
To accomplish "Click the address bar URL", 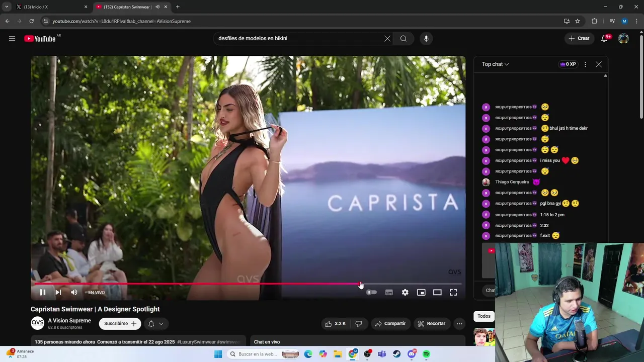I will [x=121, y=21].
